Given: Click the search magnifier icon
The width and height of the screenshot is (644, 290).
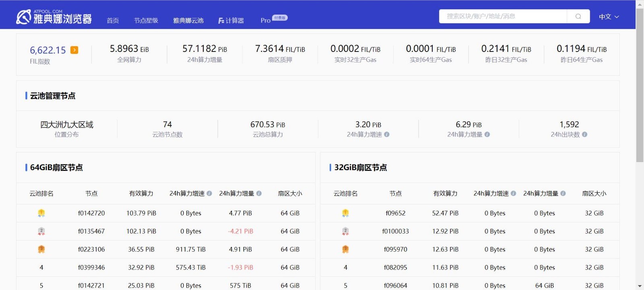Looking at the screenshot, I should [x=578, y=16].
